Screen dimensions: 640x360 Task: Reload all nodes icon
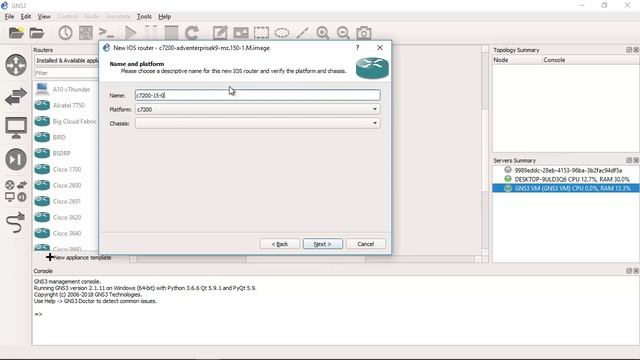coord(192,33)
